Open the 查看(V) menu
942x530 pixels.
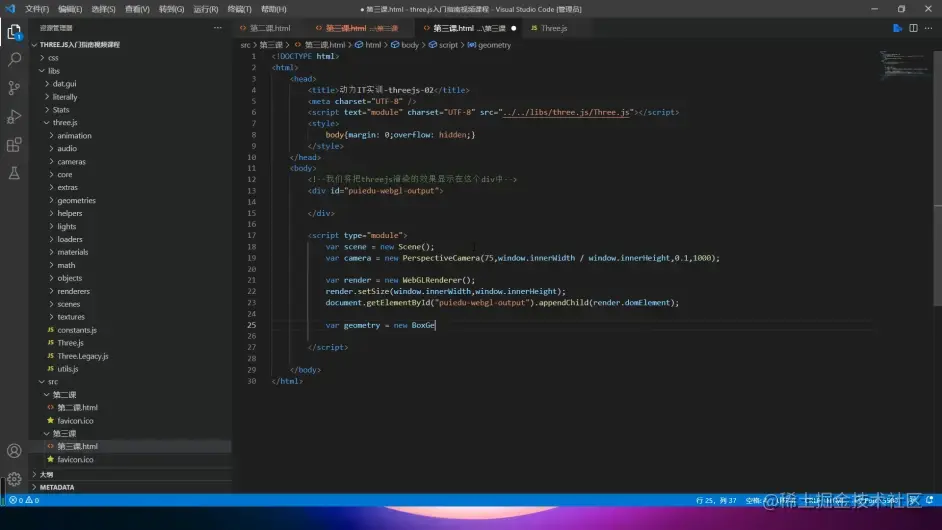pos(137,9)
